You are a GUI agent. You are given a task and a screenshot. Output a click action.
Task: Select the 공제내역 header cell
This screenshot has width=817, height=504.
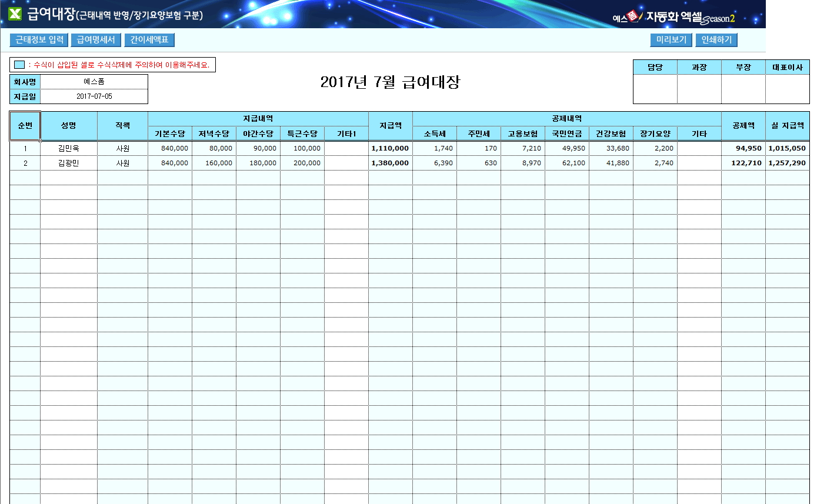(567, 119)
